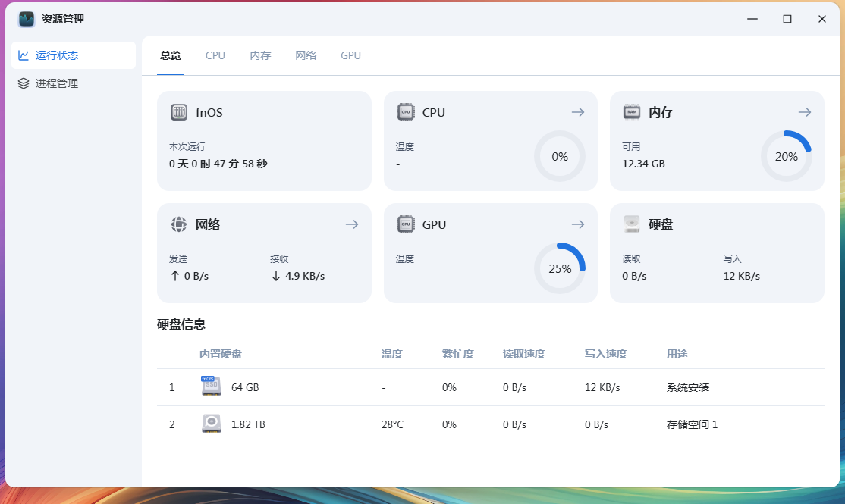Select the CPU processor icon on the CPU card
Image resolution: width=845 pixels, height=504 pixels.
(x=405, y=112)
